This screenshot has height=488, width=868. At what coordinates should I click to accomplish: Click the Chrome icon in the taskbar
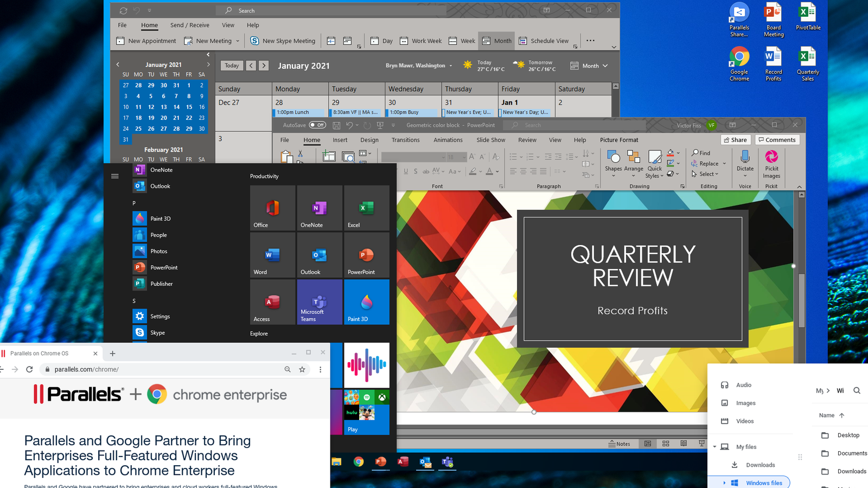(x=359, y=462)
